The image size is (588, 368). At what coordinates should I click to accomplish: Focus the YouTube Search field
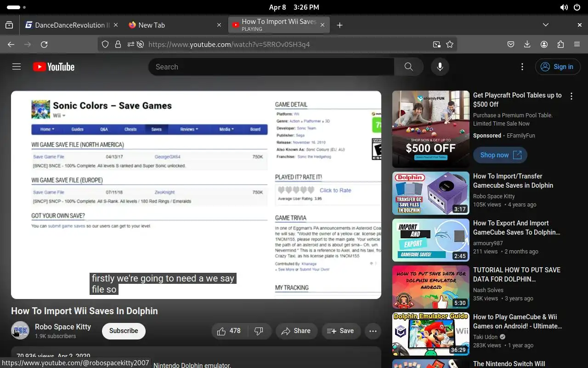pyautogui.click(x=271, y=67)
